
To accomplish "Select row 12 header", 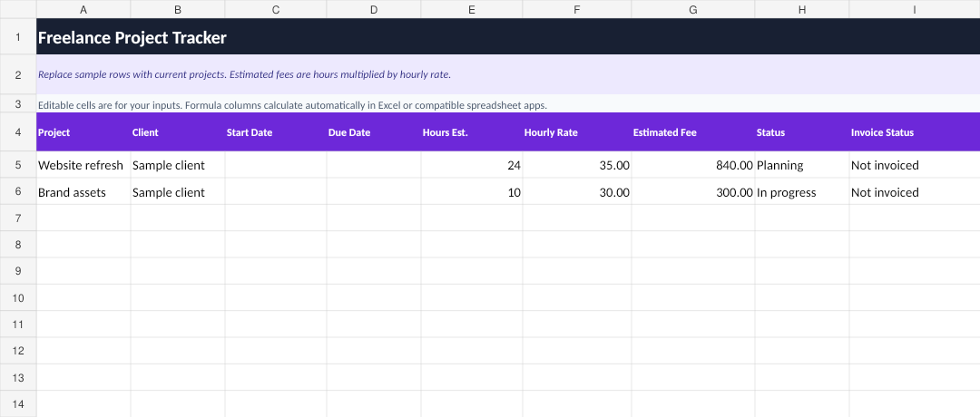I will pyautogui.click(x=18, y=351).
